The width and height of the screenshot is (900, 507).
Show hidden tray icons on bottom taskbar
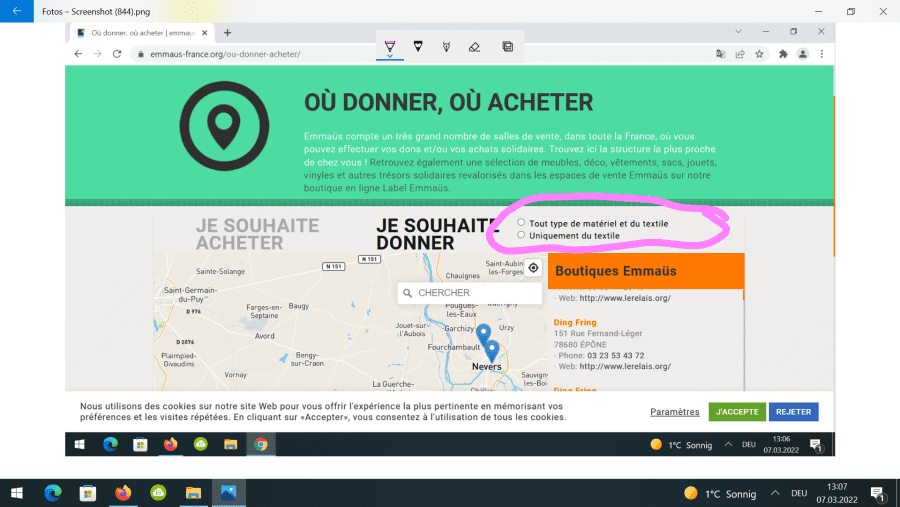click(x=775, y=493)
